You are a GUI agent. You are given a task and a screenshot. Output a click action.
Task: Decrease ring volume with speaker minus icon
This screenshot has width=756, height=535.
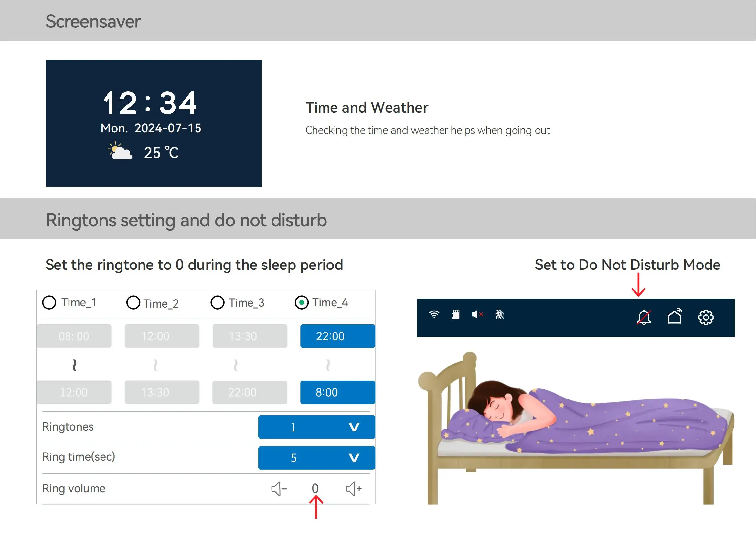279,488
